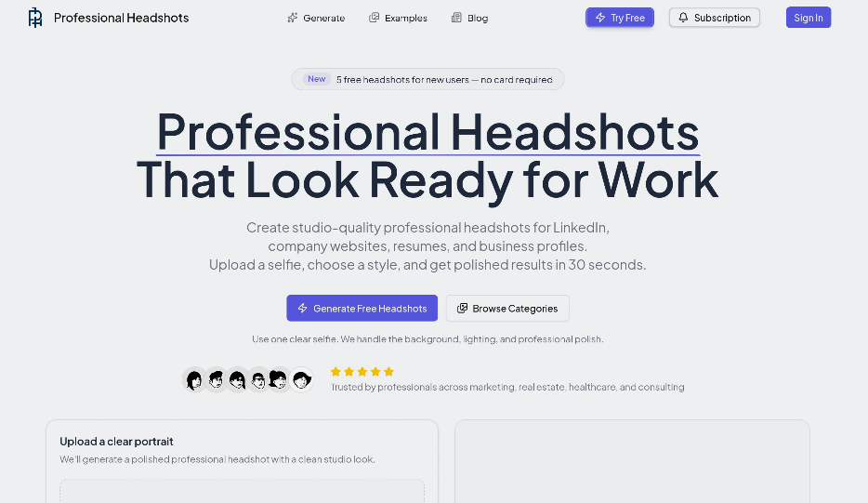The image size is (868, 503).
Task: Click the 'Professional Headshots' underlined headline
Action: coord(427,132)
